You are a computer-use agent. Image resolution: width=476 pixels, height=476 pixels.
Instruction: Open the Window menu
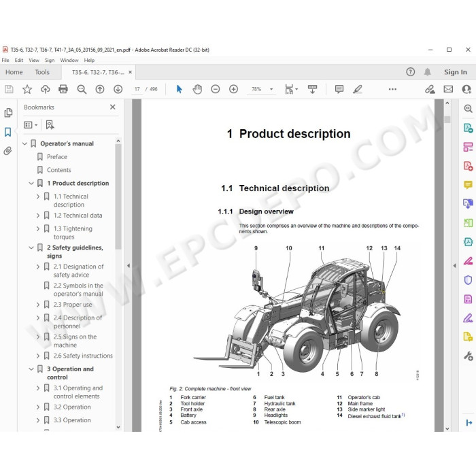coord(69,60)
